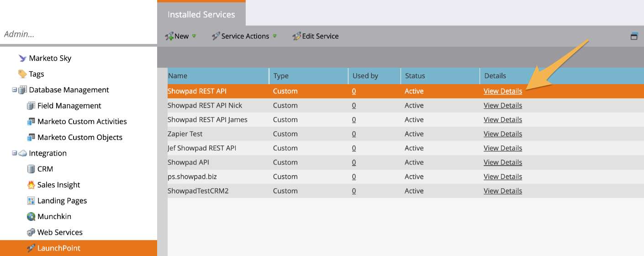644x256 pixels.
Task: View Details for Showpad API
Action: [503, 162]
